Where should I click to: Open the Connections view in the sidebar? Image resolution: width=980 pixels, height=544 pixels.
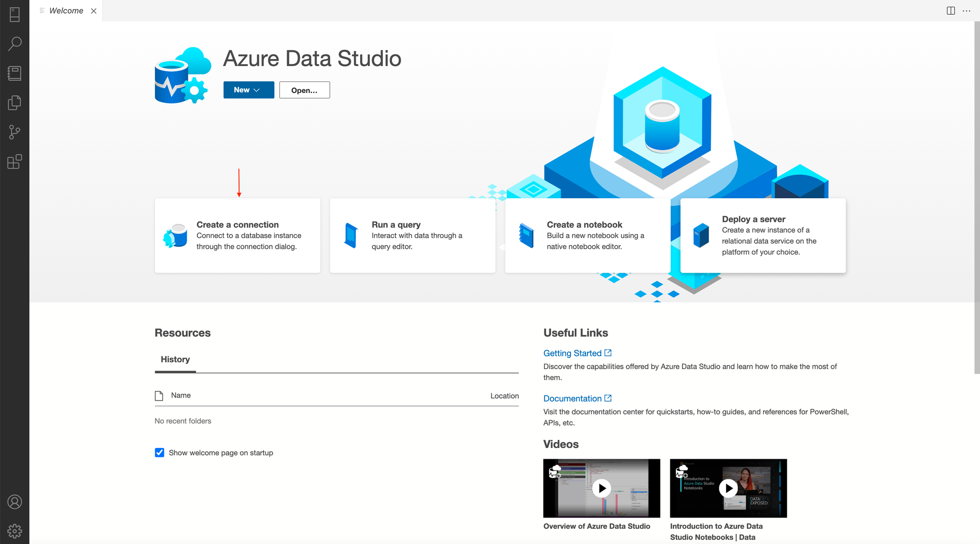15,15
